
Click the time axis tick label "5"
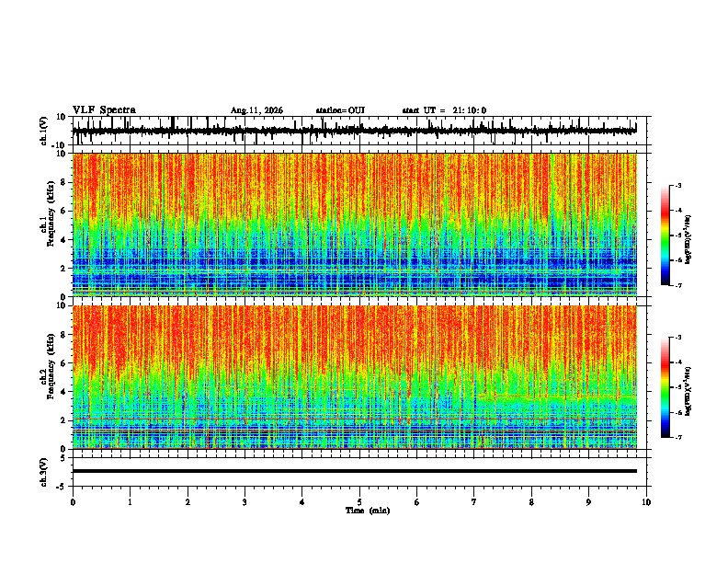359,502
